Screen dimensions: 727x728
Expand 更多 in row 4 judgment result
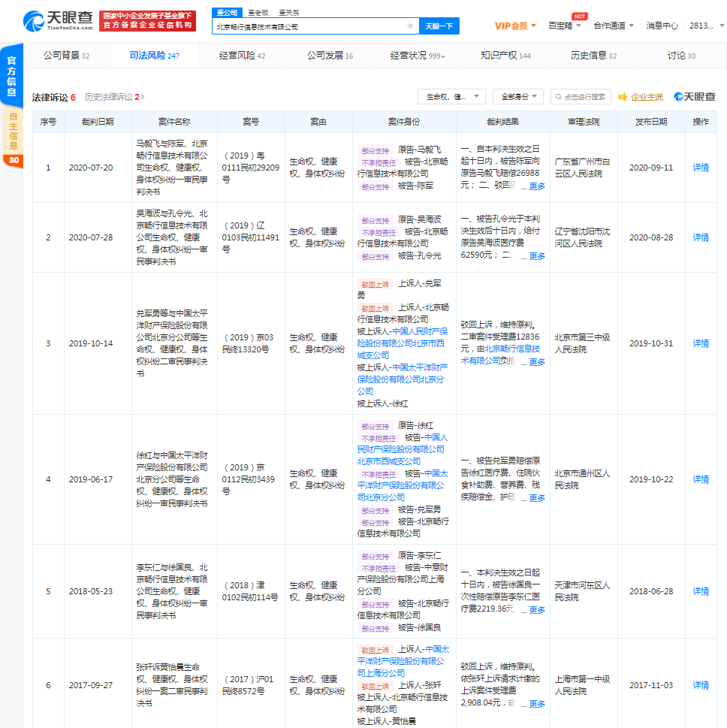[537, 498]
